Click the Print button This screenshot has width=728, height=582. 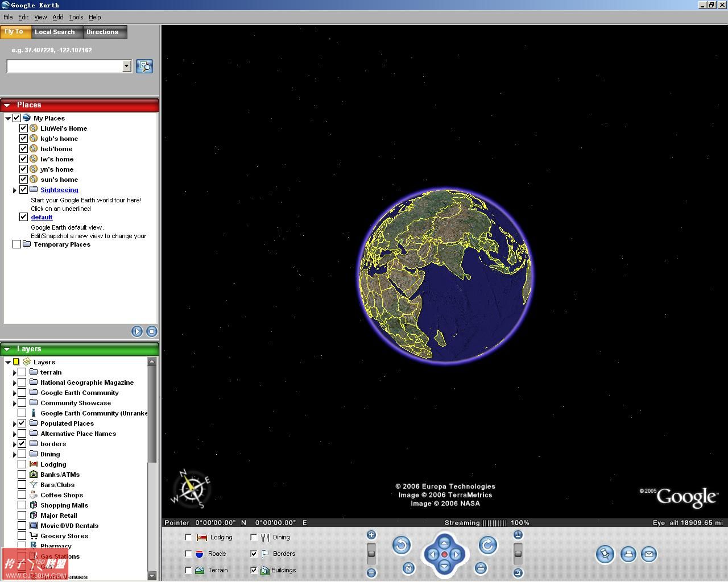628,554
